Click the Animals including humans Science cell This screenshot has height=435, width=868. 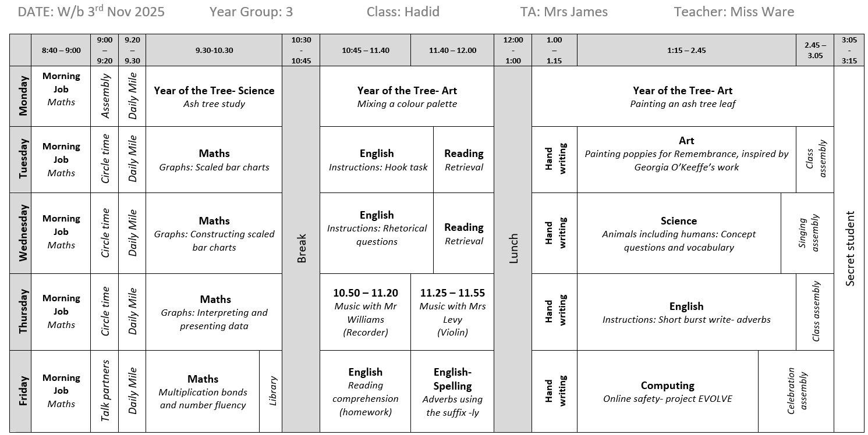[x=679, y=233]
